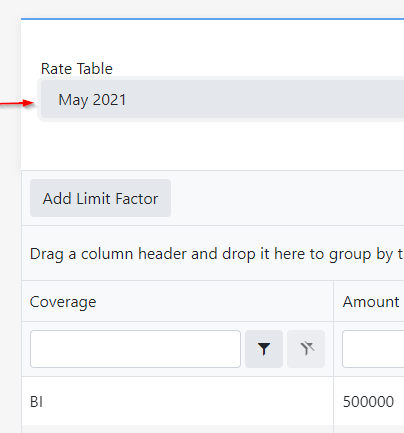This screenshot has height=433, width=404.
Task: Click the shaded row beneath BI
Action: click(x=213, y=429)
